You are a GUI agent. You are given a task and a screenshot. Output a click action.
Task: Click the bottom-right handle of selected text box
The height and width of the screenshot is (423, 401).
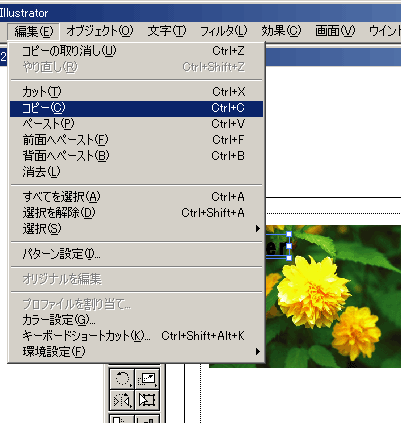(289, 258)
